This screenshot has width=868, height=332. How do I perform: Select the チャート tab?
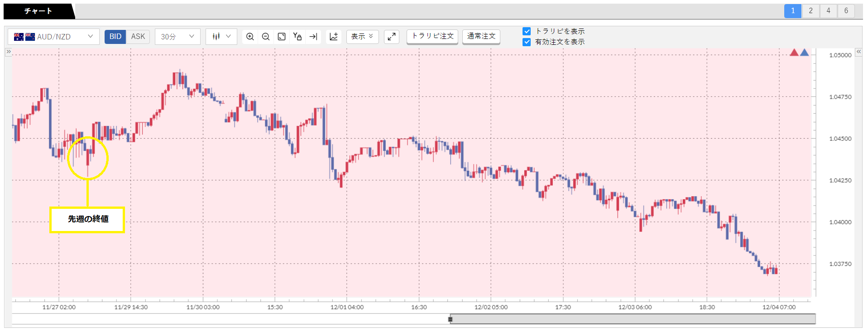click(x=38, y=11)
